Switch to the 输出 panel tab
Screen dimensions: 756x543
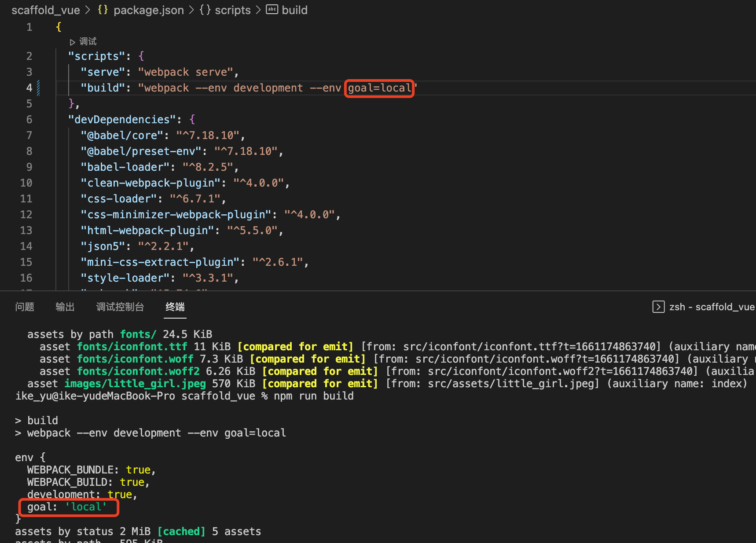tap(65, 307)
